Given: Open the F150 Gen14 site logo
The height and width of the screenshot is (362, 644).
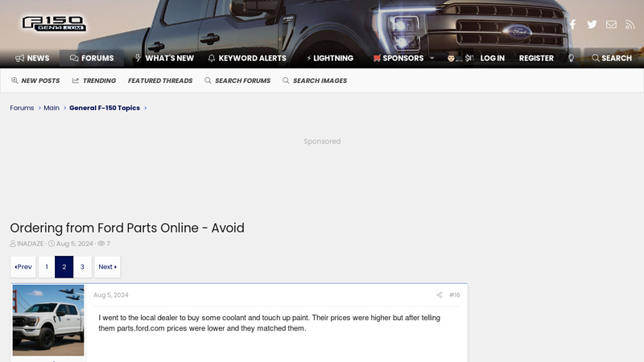Looking at the screenshot, I should (54, 24).
